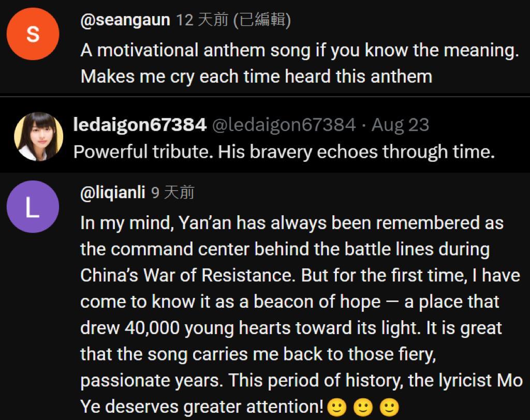This screenshot has height=420, width=530.
Task: Click the "A motivational anthem song" comment line
Action: [299, 51]
